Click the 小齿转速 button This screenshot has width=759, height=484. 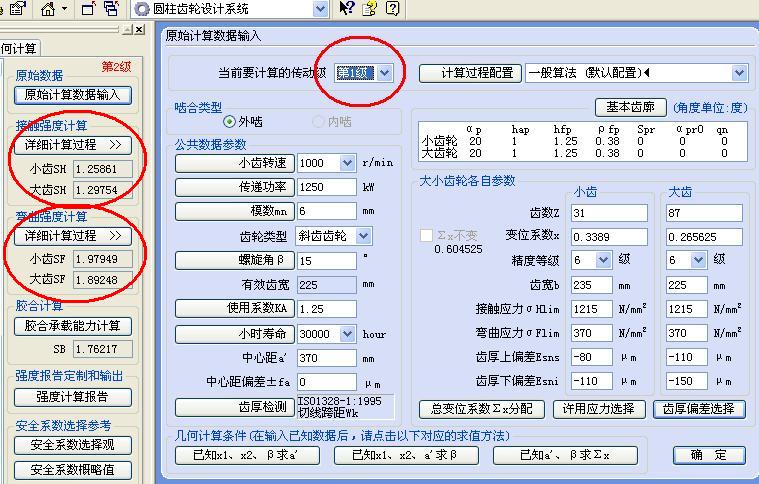point(234,163)
